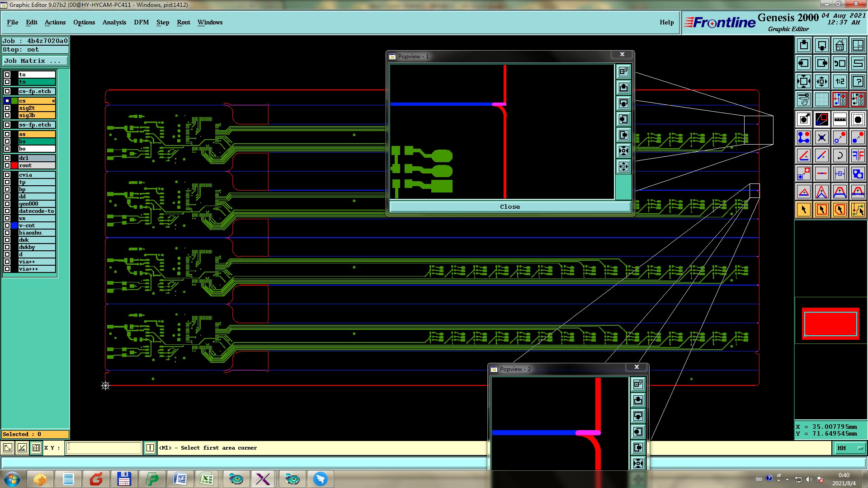Click the pan left view icon

pyautogui.click(x=804, y=63)
